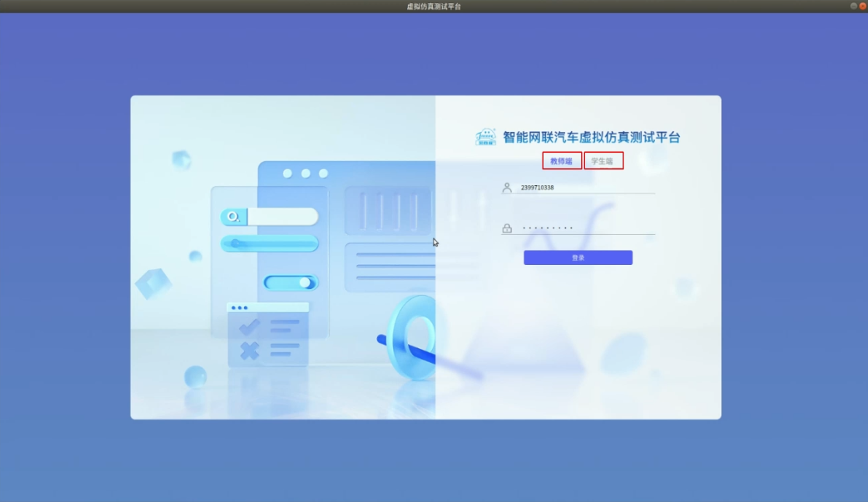Click the 虚拟仿真测试平台 window title bar
The height and width of the screenshot is (502, 868).
(x=434, y=6)
